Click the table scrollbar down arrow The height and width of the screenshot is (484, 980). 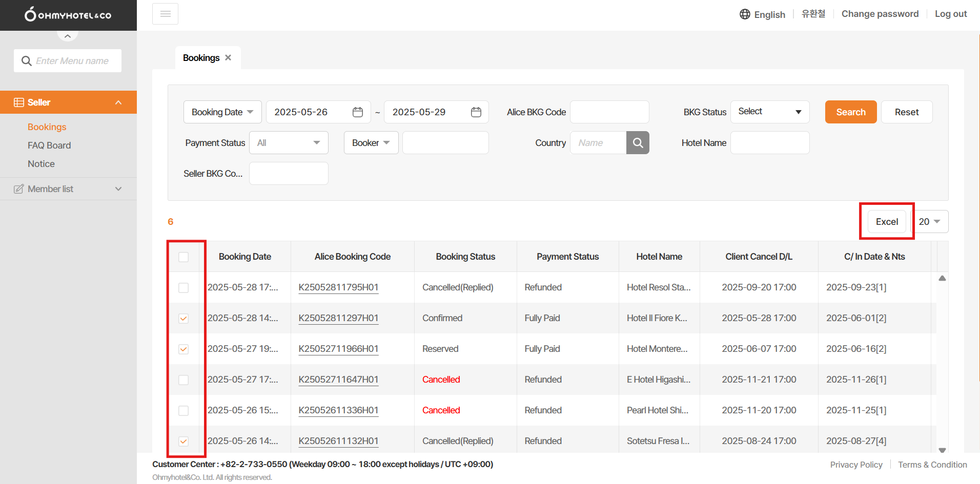(x=942, y=450)
